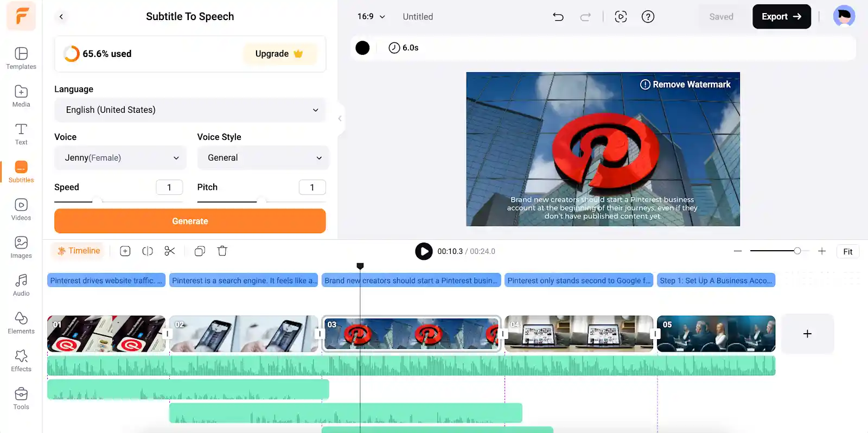Open the Elements panel in sidebar

pyautogui.click(x=21, y=323)
